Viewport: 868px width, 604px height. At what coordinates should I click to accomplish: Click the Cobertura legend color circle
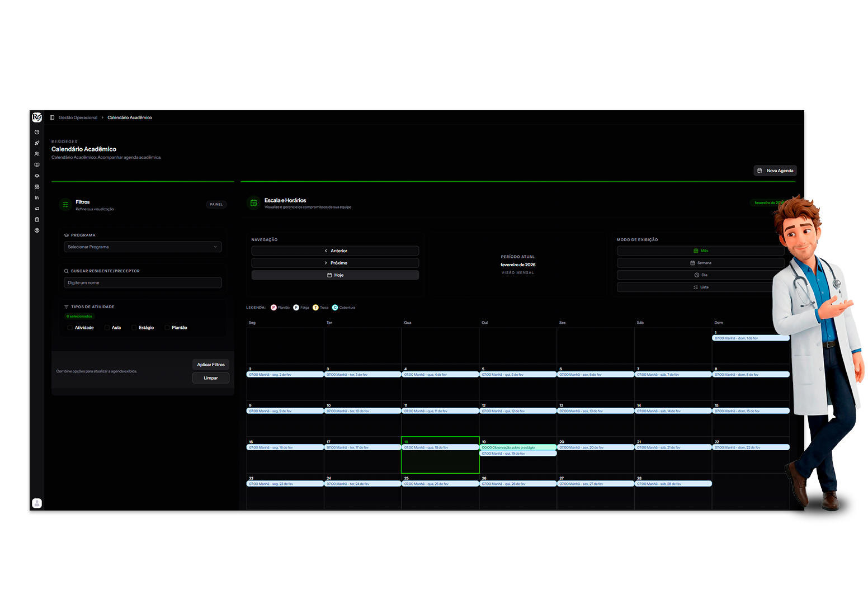(x=335, y=308)
